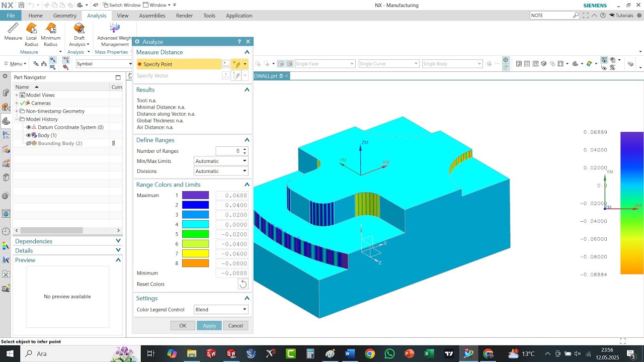Click the Switch Window button
Screen dimensions: 644x362
click(x=122, y=5)
